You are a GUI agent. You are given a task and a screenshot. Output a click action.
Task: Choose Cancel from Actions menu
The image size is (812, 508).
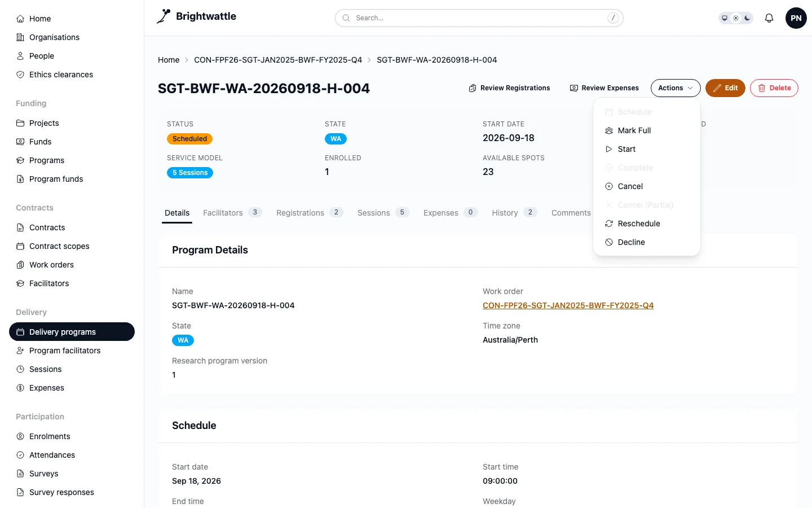point(647,186)
